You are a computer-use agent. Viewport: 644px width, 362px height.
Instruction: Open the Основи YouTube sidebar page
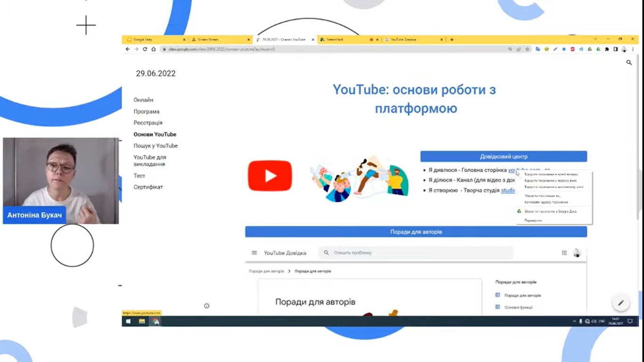tap(155, 134)
